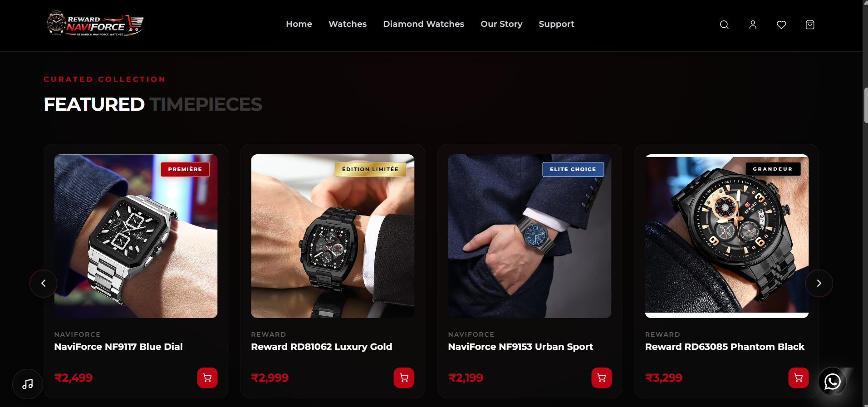Viewport: 868px width, 407px height.
Task: Open the Reward RD63085 Phantom Black image
Action: tap(727, 236)
